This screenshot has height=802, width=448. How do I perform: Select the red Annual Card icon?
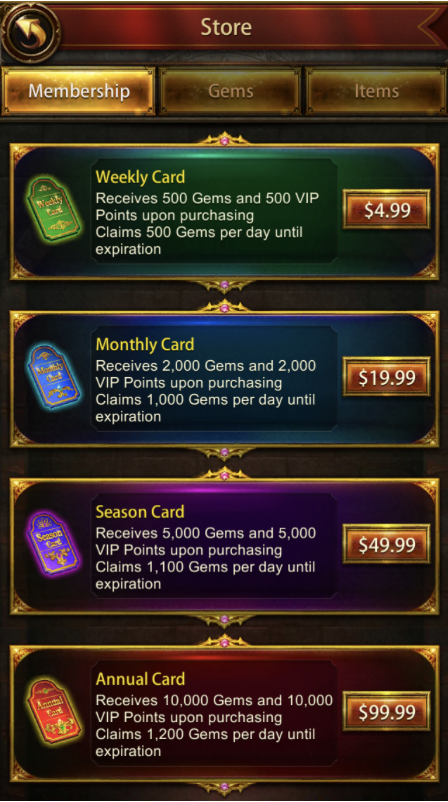coord(53,711)
